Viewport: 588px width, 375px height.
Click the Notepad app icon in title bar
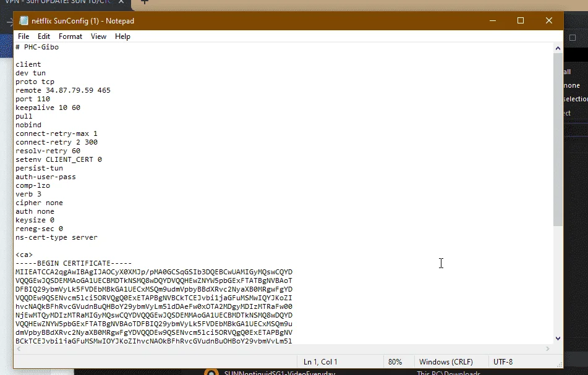[23, 20]
